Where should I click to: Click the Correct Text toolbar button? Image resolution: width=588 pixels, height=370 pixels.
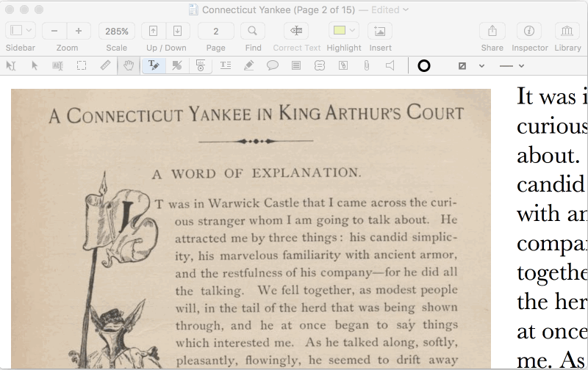pyautogui.click(x=296, y=31)
